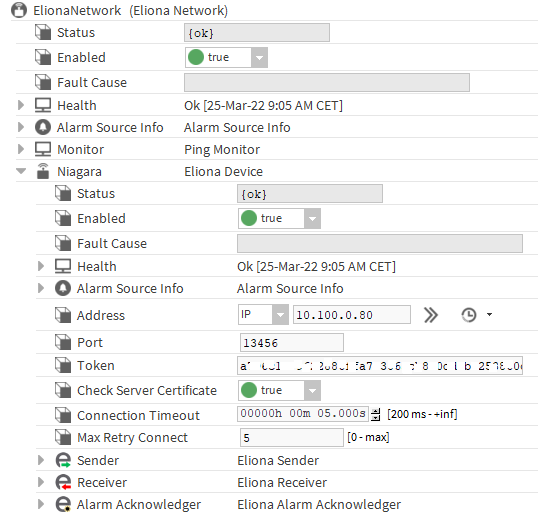Select the Niagara Health 'Ok [25-Mar-22 9:05 AM CET]' text
Screen dimensions: 538x514
pyautogui.click(x=316, y=266)
